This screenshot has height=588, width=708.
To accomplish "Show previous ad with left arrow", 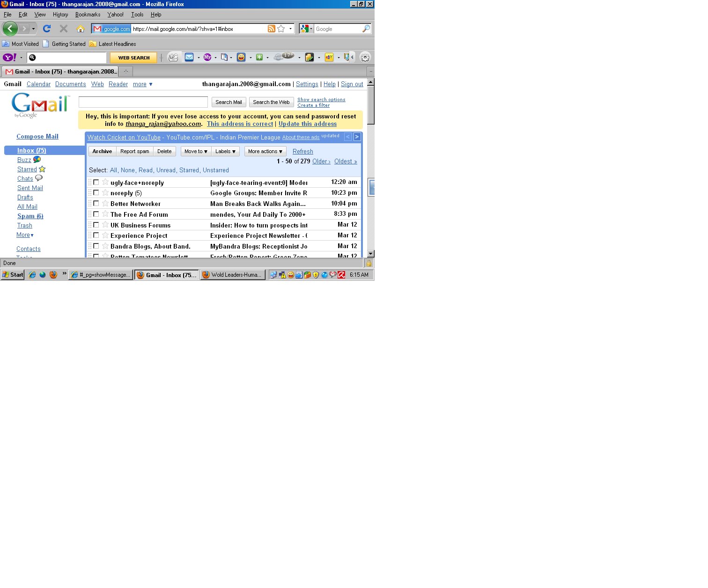I will 348,137.
